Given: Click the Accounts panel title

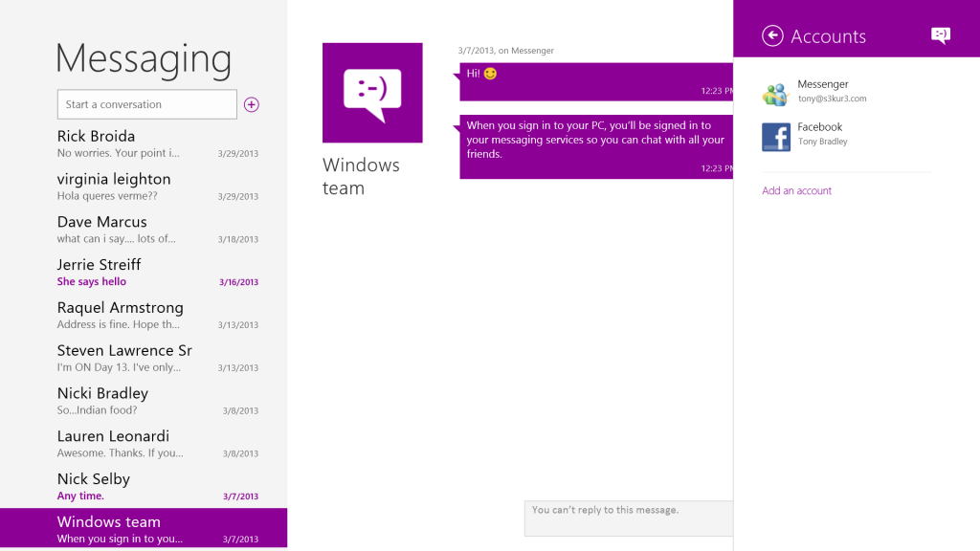Looking at the screenshot, I should click(x=828, y=36).
